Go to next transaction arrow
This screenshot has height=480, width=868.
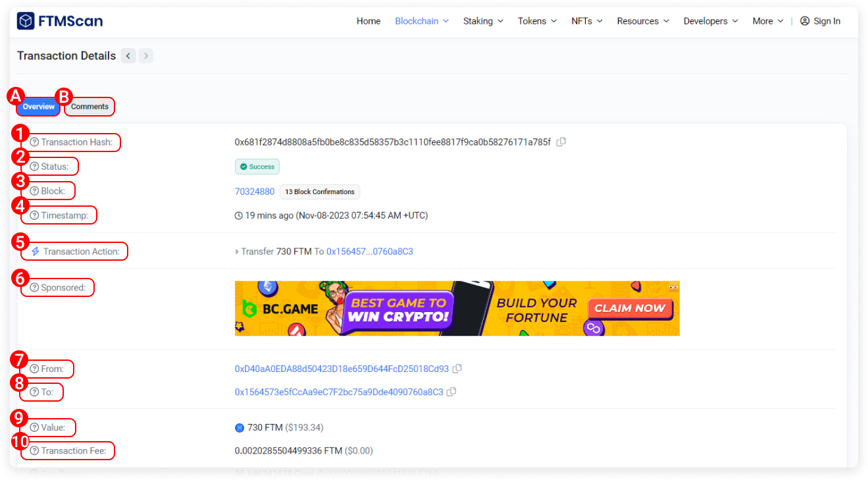click(x=146, y=56)
